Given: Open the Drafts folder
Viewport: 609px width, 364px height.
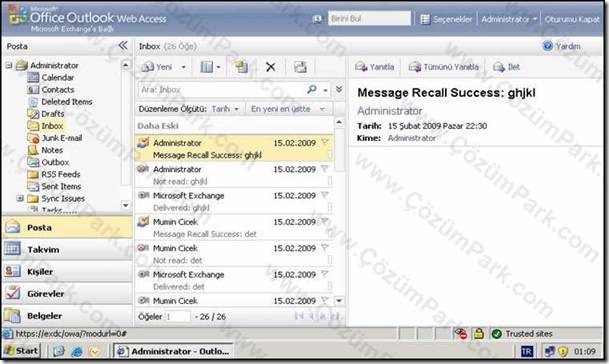Looking at the screenshot, I should tap(52, 114).
